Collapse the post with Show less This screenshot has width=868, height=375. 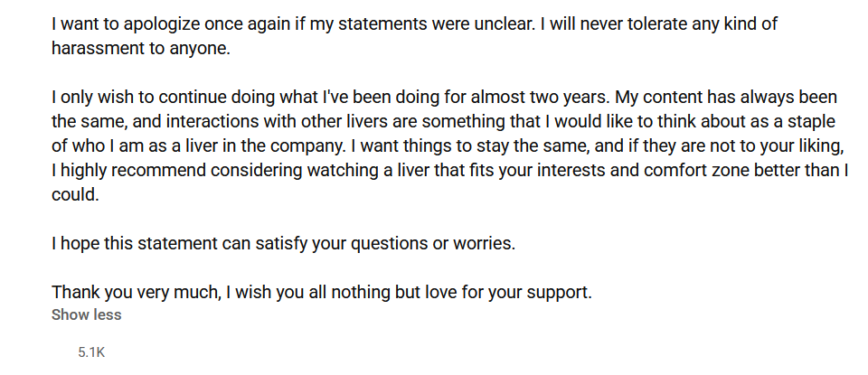87,314
